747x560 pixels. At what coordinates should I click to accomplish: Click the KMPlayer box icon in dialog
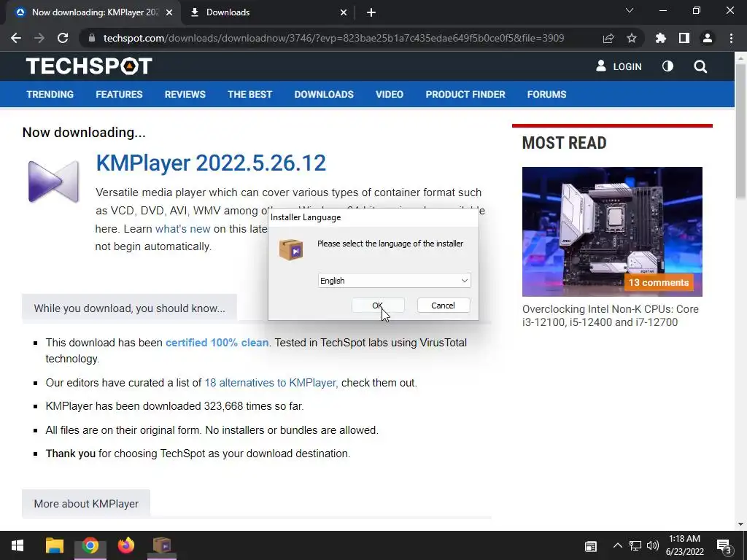[291, 249]
